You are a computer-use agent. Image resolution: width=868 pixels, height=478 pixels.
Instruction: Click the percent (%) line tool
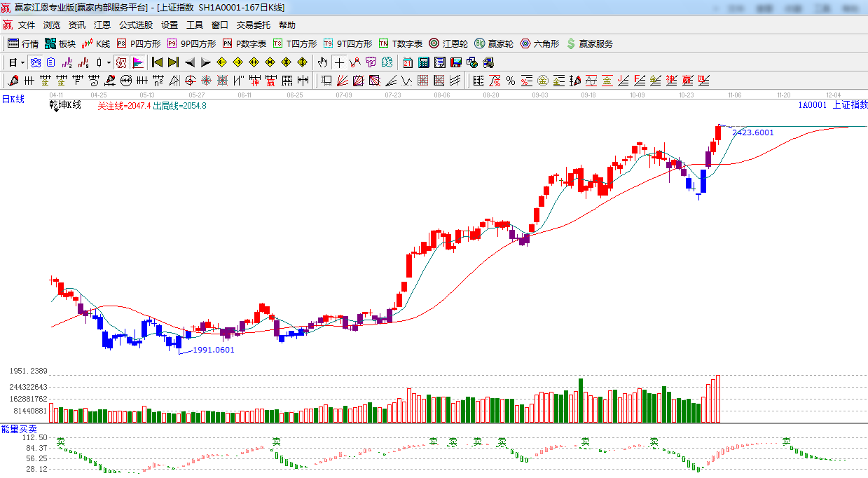pyautogui.click(x=511, y=81)
